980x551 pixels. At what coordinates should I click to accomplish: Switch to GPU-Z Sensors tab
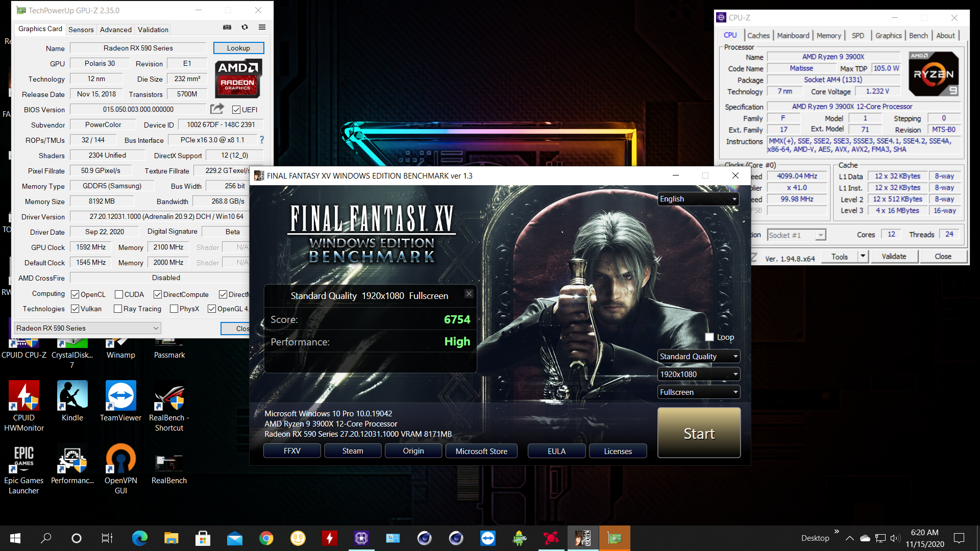[x=81, y=30]
